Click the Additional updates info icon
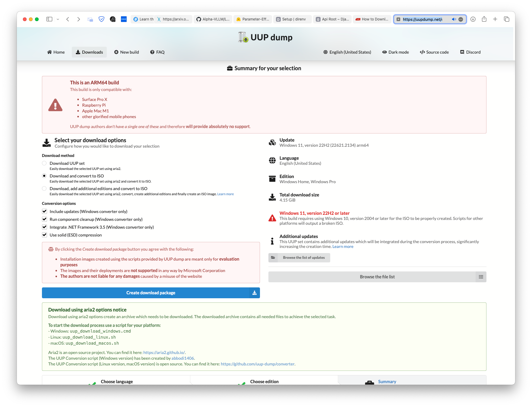The width and height of the screenshot is (532, 407). coord(272,241)
